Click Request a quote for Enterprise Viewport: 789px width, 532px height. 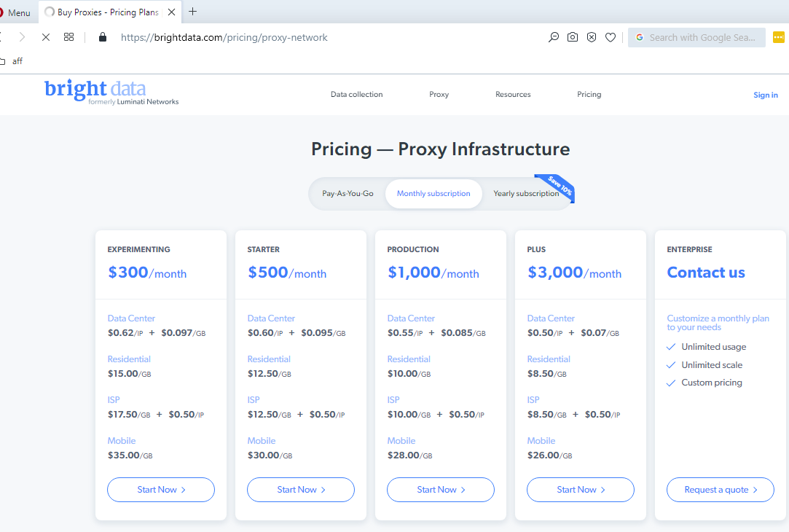[x=720, y=490]
